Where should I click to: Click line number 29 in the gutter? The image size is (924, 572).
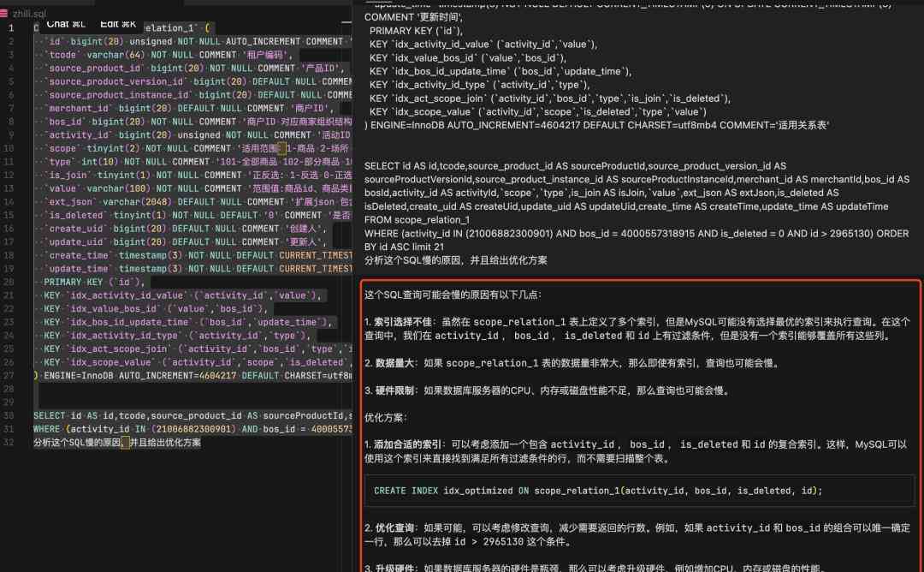point(9,402)
